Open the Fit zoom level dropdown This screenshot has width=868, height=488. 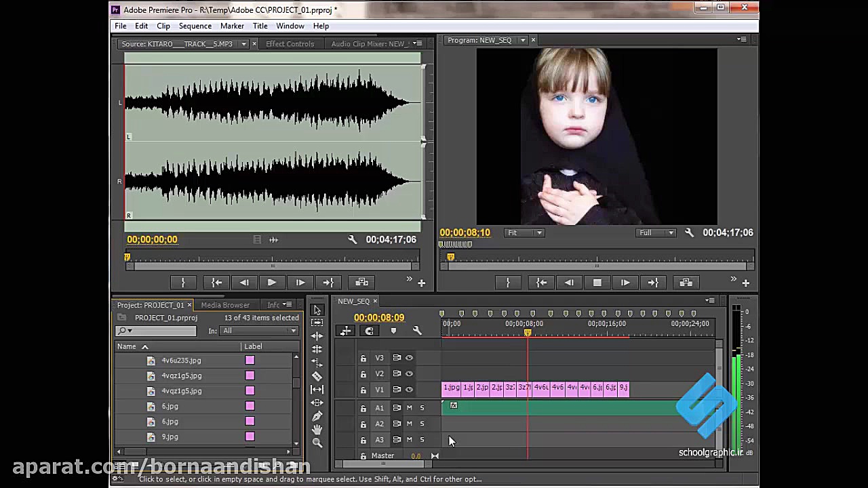(x=525, y=232)
